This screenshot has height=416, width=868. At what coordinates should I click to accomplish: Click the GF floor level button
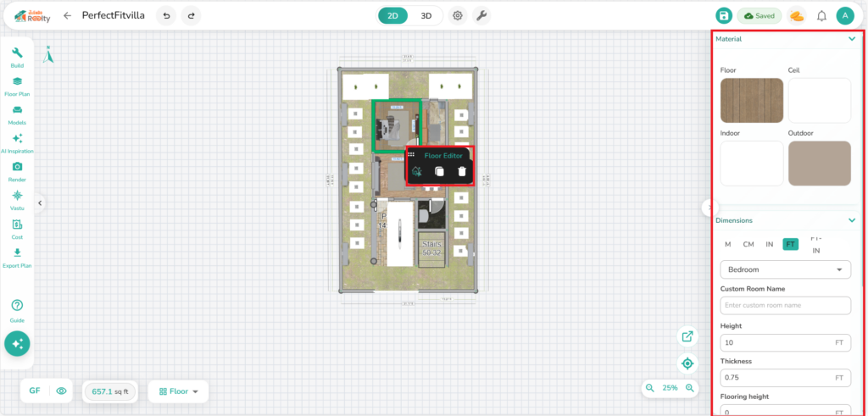click(x=35, y=391)
